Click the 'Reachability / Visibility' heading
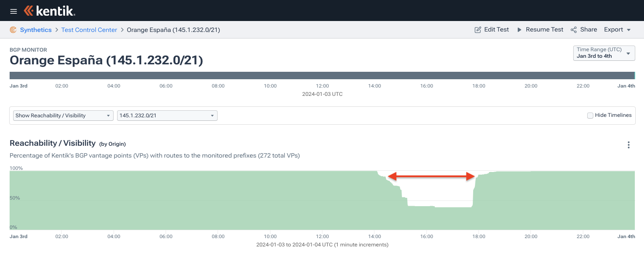This screenshot has height=260, width=644. [x=52, y=143]
